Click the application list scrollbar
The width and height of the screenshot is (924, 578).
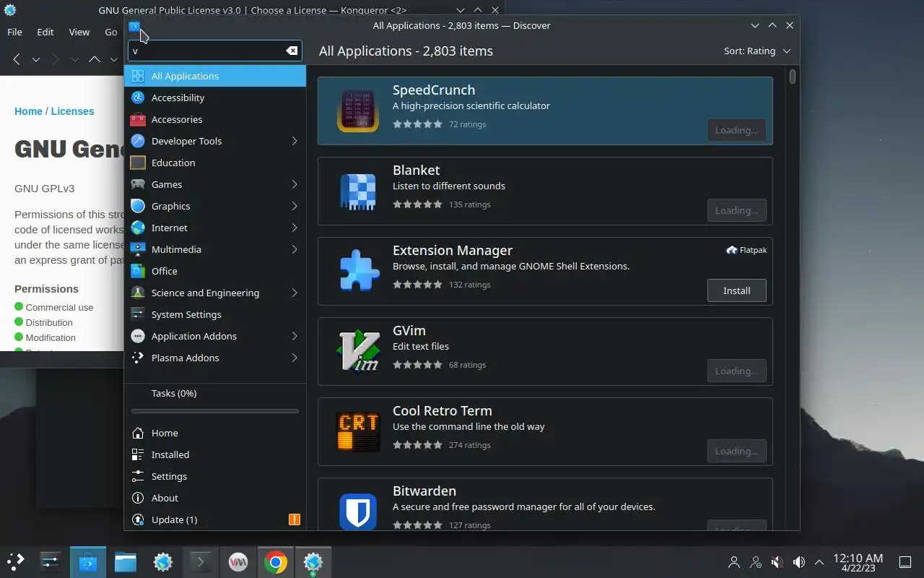tap(793, 76)
